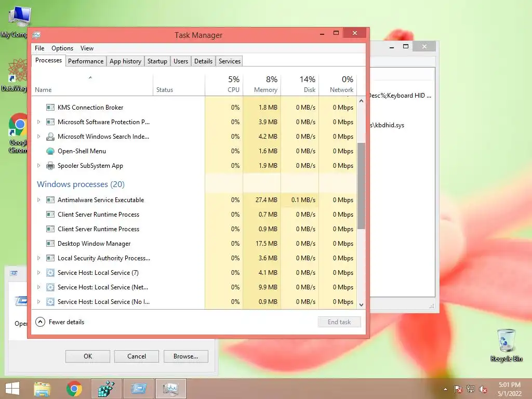Collapse view with Fewer details
This screenshot has height=399, width=532.
click(60, 322)
